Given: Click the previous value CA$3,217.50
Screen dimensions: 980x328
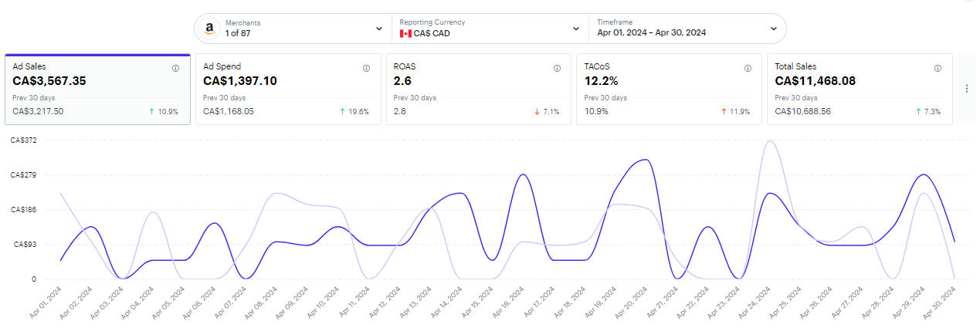Looking at the screenshot, I should tap(39, 111).
